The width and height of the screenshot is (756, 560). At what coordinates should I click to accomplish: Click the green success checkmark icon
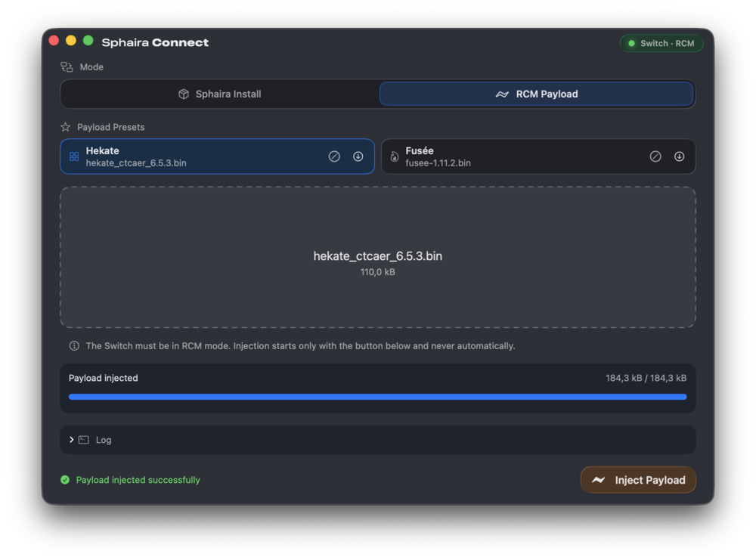(x=65, y=480)
